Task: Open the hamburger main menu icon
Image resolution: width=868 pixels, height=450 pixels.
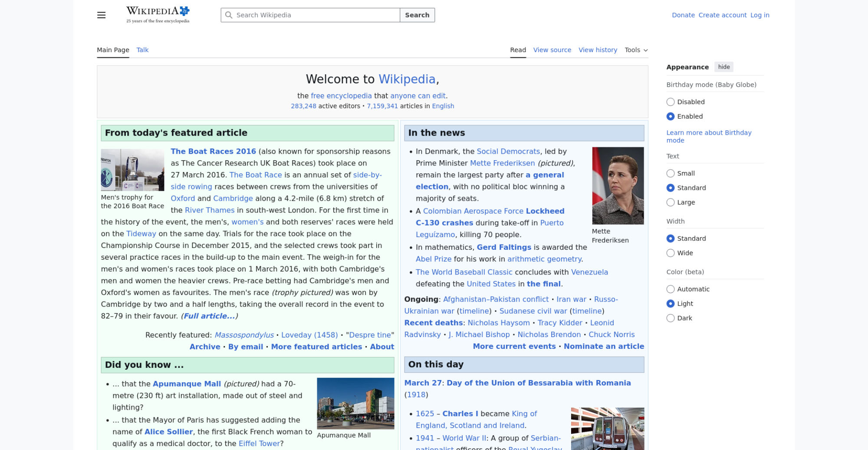Action: [x=101, y=15]
